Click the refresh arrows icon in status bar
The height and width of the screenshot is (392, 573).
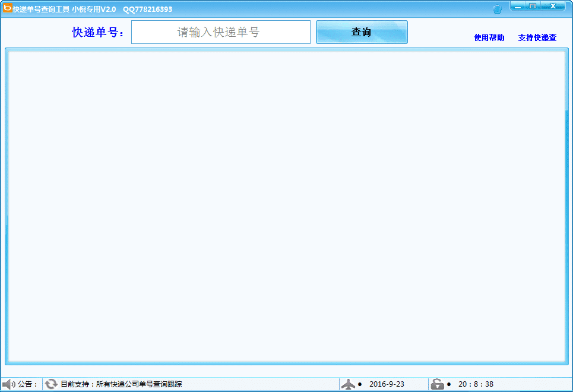[x=51, y=384]
